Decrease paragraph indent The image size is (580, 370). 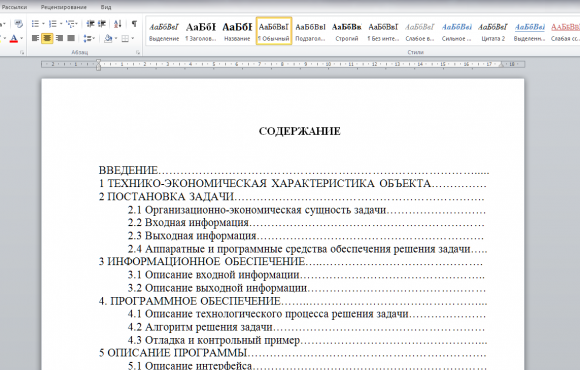tap(90, 24)
